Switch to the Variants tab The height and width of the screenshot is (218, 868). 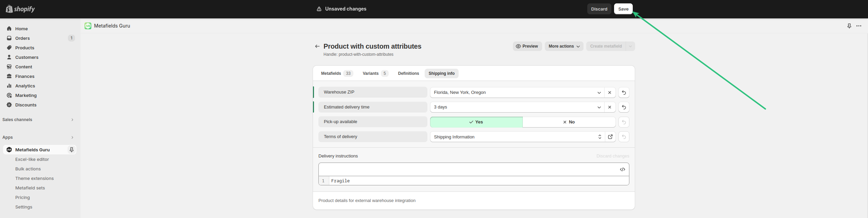[x=375, y=73]
